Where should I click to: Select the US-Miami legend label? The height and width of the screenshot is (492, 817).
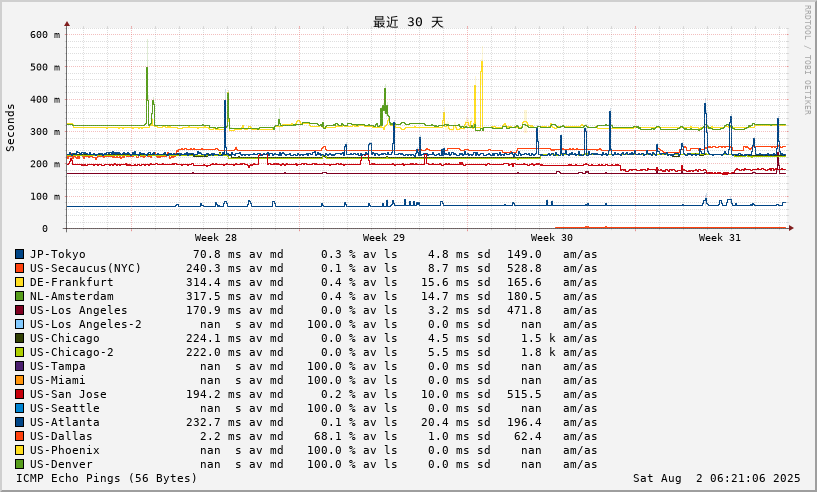pyautogui.click(x=57, y=380)
